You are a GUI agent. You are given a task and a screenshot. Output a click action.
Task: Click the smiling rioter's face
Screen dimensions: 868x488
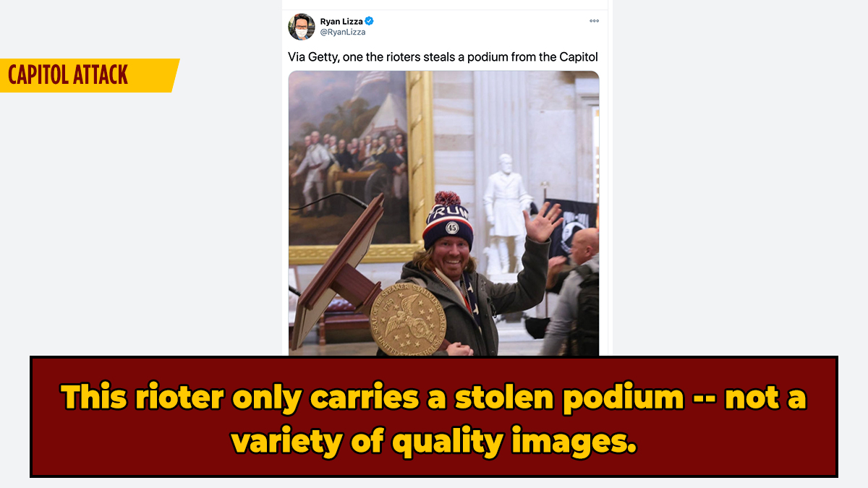(x=447, y=260)
